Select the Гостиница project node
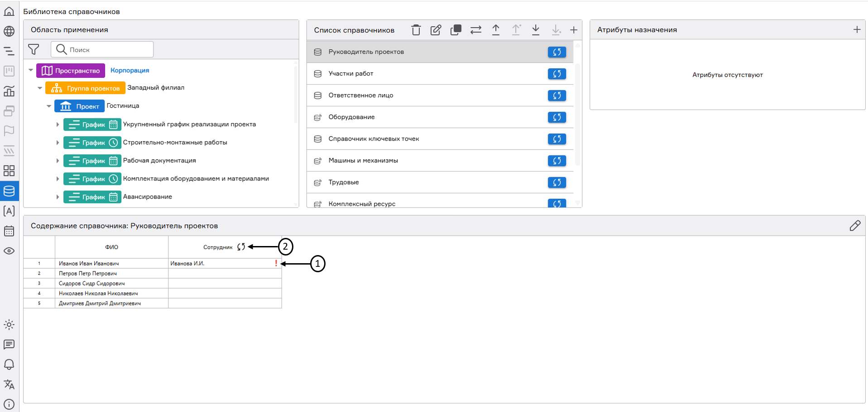The height and width of the screenshot is (412, 868). [x=123, y=106]
